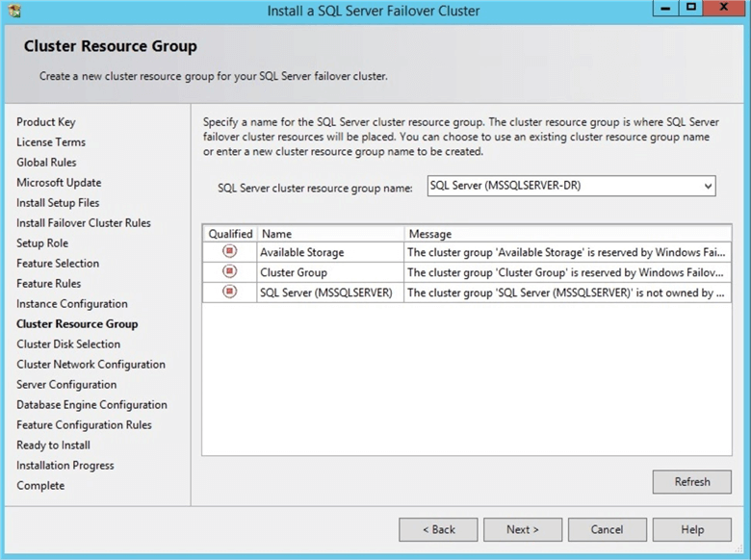Screen dimensions: 751x560
Task: Click the not-qualified icon for Cluster Group
Action: pos(230,271)
